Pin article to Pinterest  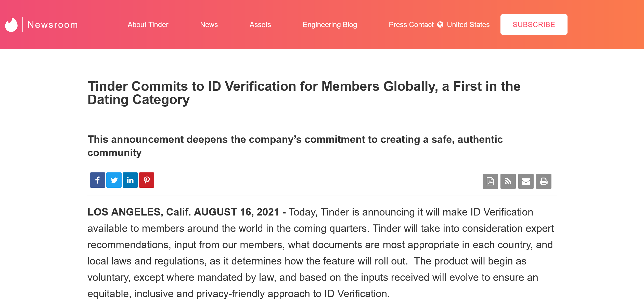click(146, 180)
